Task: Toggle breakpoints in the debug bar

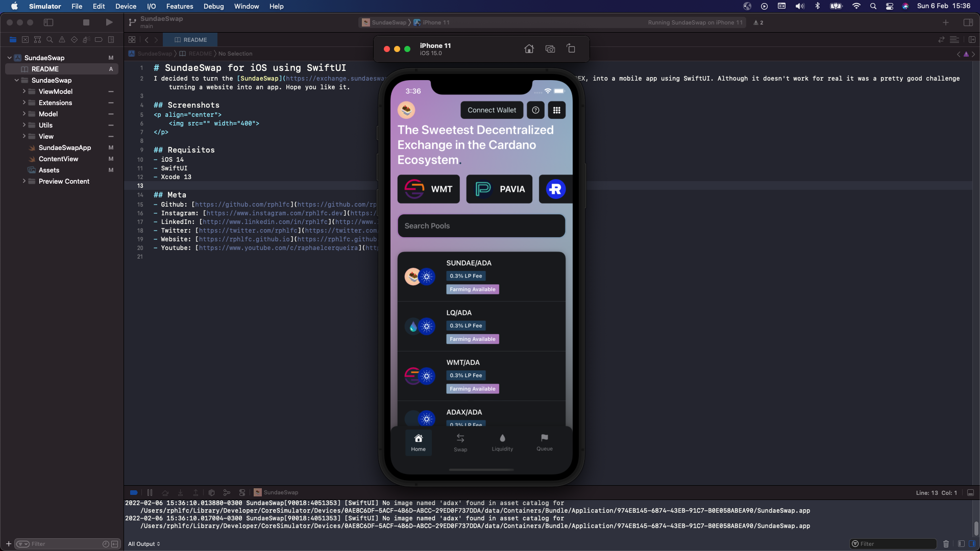Action: [x=134, y=493]
